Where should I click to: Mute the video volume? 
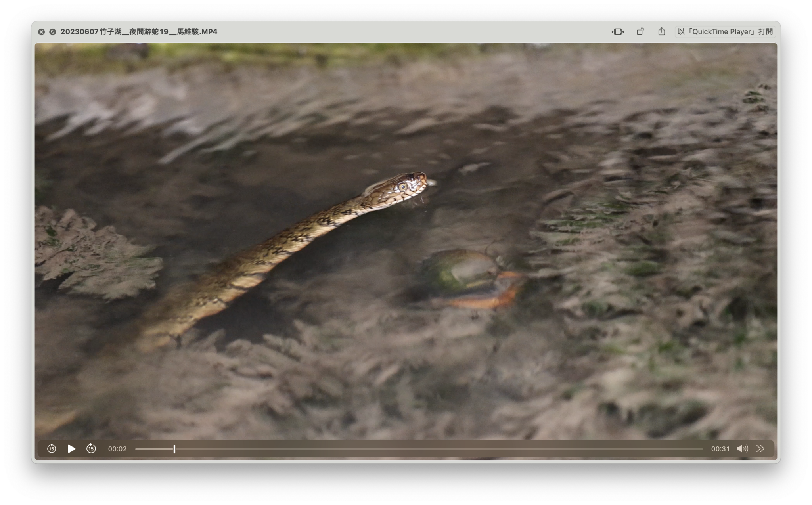tap(742, 448)
